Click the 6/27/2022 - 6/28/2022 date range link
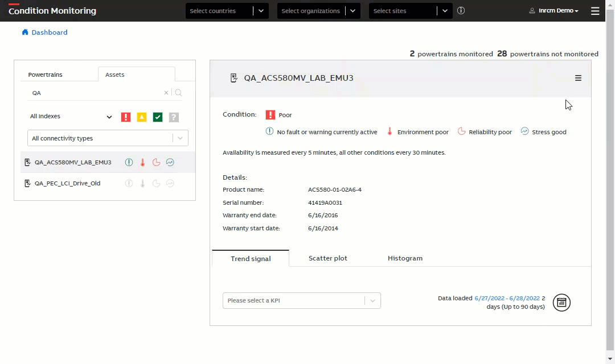The width and height of the screenshot is (615, 364). pyautogui.click(x=507, y=298)
